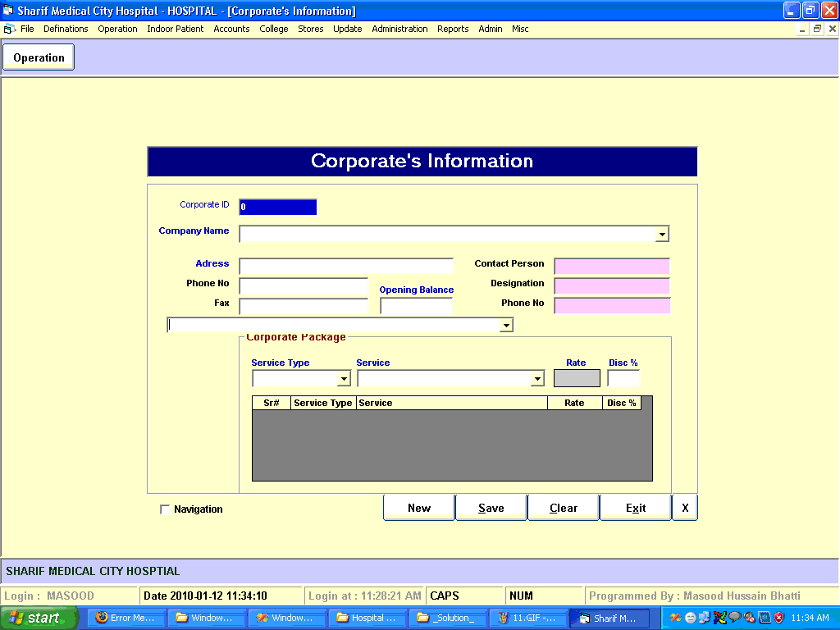Image resolution: width=840 pixels, height=630 pixels.
Task: Click the Service Type grid column header
Action: point(323,403)
